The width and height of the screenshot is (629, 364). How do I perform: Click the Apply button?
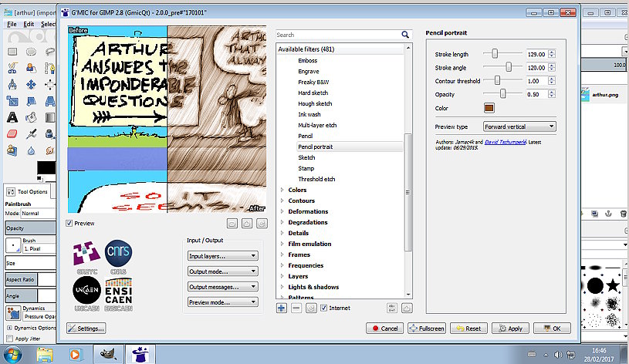coord(510,329)
